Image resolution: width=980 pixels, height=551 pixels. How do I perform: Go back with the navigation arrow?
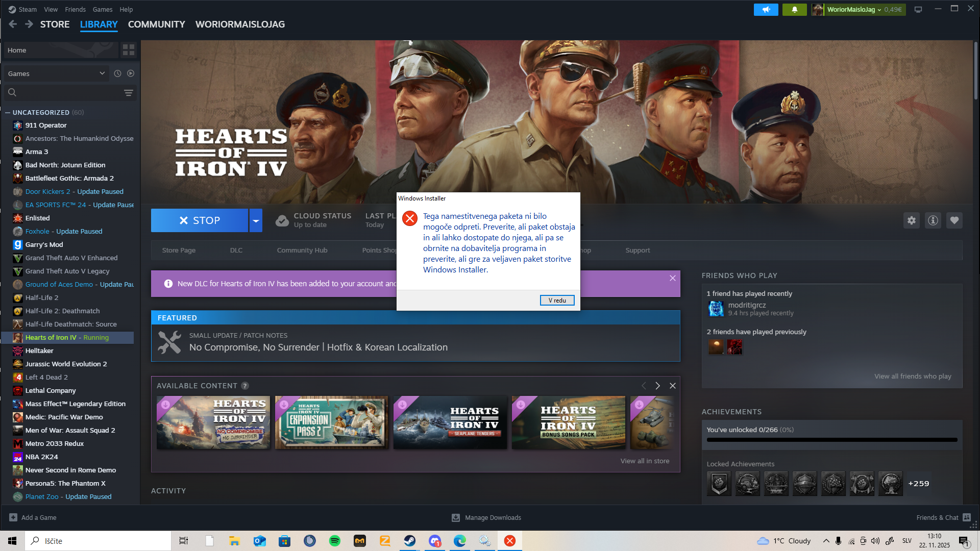(x=13, y=24)
